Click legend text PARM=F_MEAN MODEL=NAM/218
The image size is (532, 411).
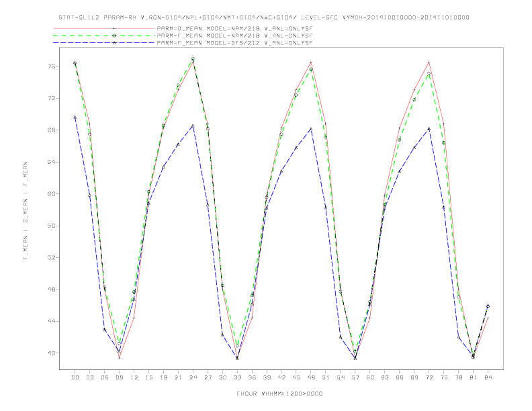tap(208, 36)
